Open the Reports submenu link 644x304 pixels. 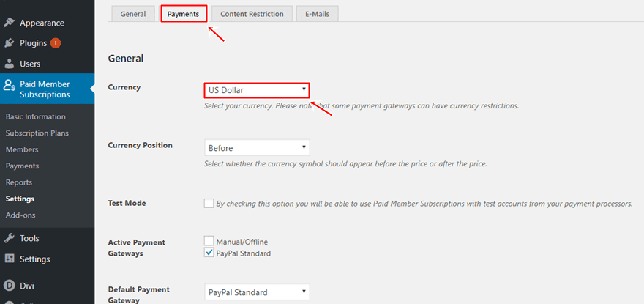(x=19, y=182)
